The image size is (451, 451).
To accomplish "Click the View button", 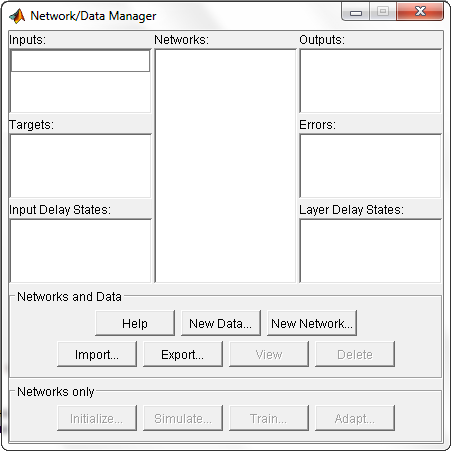I will 269,354.
